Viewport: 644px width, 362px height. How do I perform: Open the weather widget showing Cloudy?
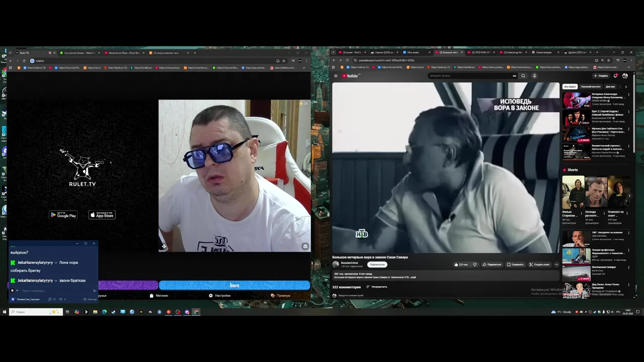click(561, 312)
